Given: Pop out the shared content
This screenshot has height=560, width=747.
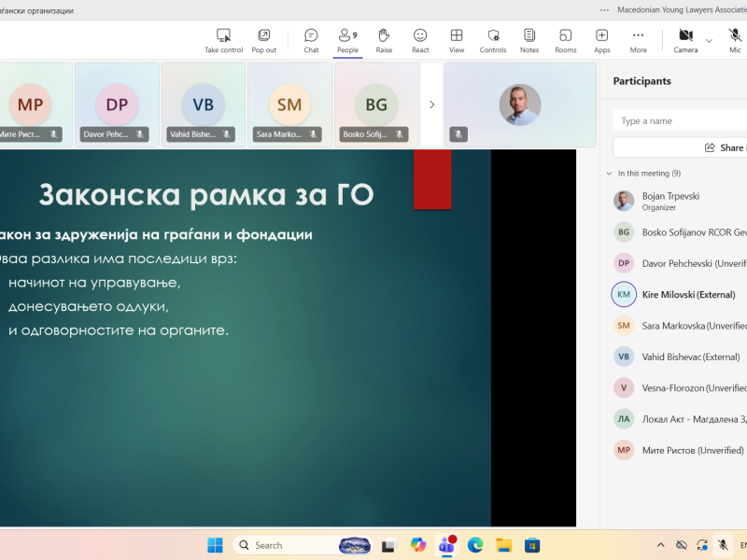Looking at the screenshot, I should point(264,40).
